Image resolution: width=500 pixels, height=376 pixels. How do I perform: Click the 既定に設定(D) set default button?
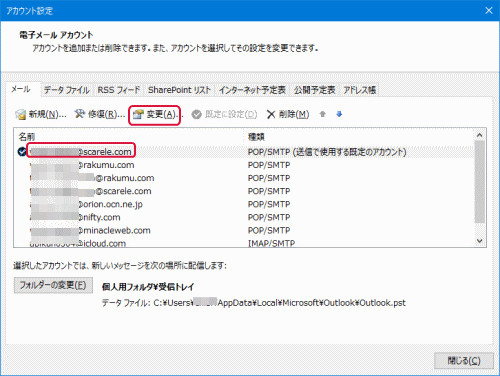click(x=224, y=114)
